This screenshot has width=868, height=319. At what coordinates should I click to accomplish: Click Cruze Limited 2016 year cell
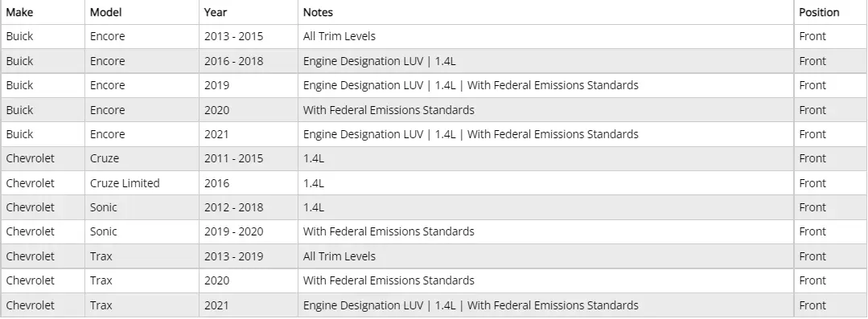249,183
